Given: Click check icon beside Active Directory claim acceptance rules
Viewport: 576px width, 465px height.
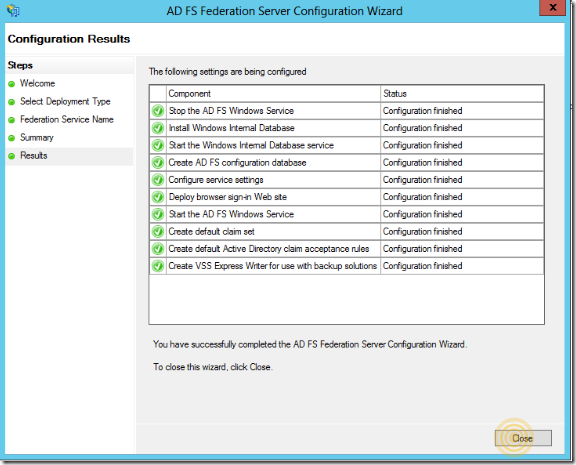Looking at the screenshot, I should pyautogui.click(x=158, y=249).
